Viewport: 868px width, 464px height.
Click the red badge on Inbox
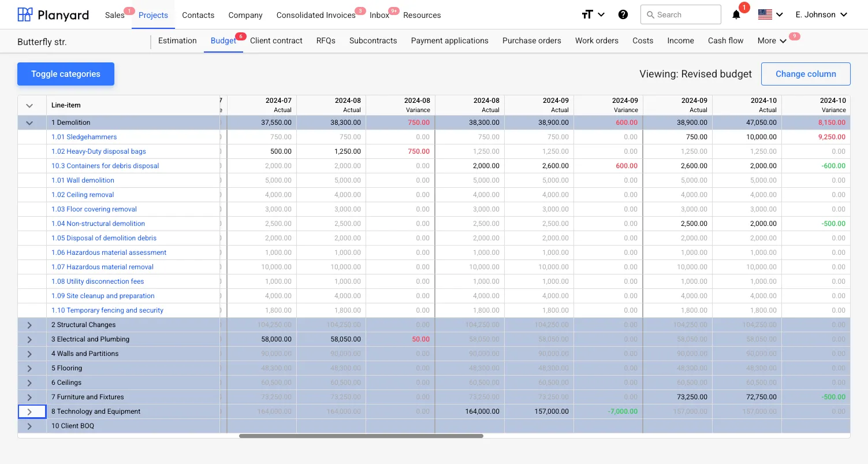coord(394,10)
